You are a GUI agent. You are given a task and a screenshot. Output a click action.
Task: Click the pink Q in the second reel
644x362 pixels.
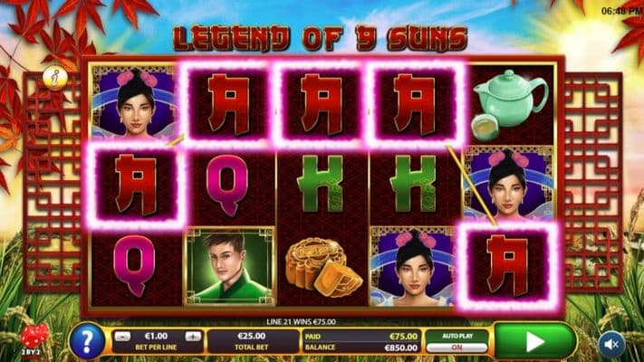pyautogui.click(x=227, y=186)
